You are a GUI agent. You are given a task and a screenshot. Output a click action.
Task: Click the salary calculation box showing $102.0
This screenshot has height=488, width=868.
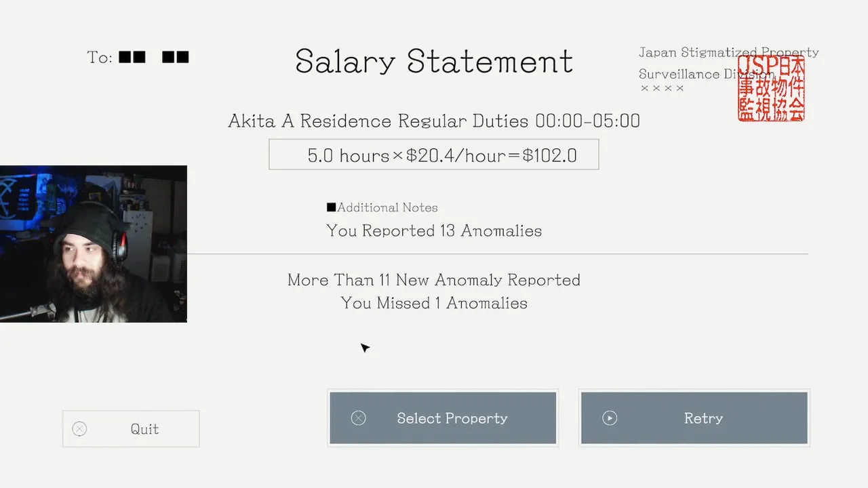[433, 155]
